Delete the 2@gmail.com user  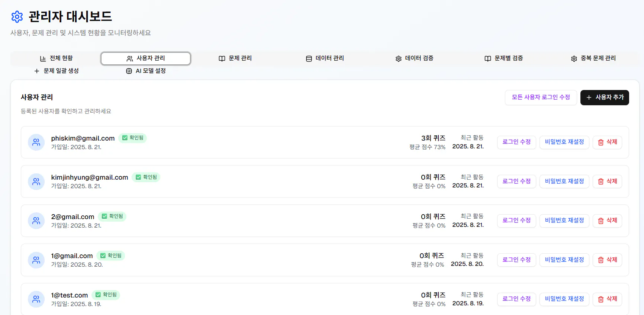607,221
